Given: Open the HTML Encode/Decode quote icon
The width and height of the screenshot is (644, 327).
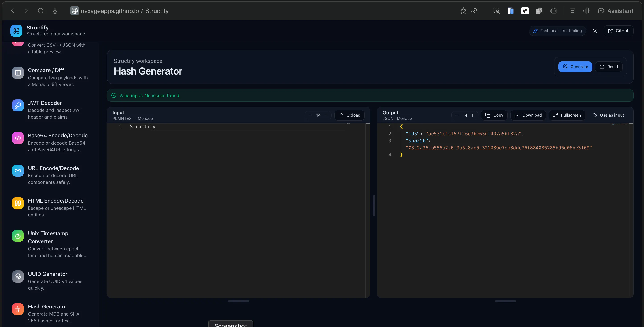Looking at the screenshot, I should pyautogui.click(x=18, y=203).
